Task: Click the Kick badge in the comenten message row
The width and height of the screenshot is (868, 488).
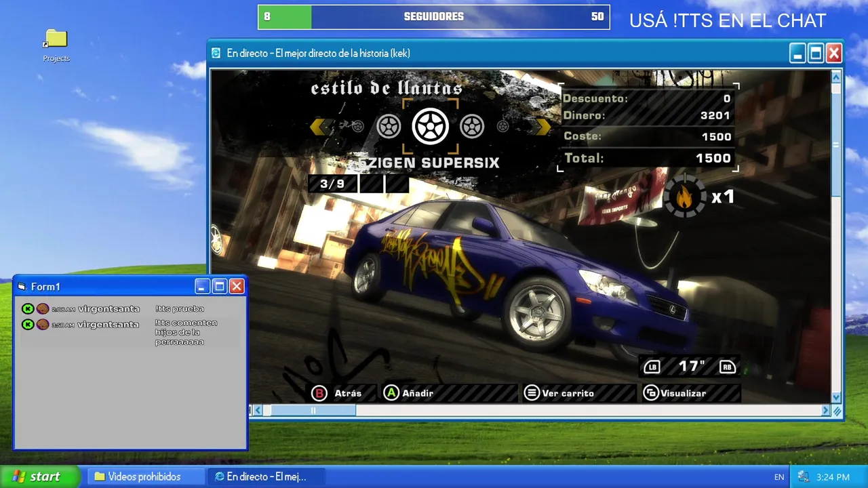Action: (x=28, y=325)
